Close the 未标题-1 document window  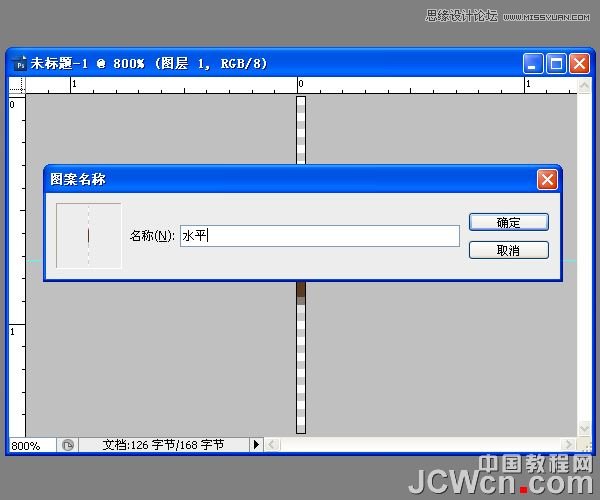coord(579,64)
